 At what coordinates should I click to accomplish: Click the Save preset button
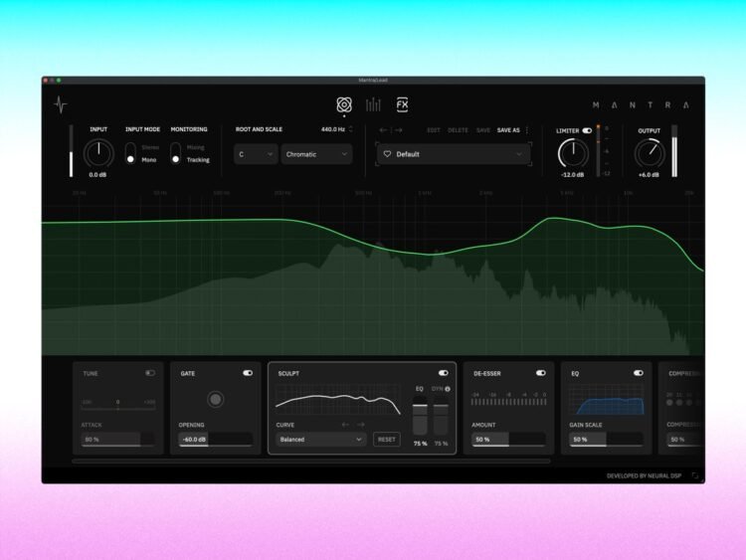coord(482,130)
